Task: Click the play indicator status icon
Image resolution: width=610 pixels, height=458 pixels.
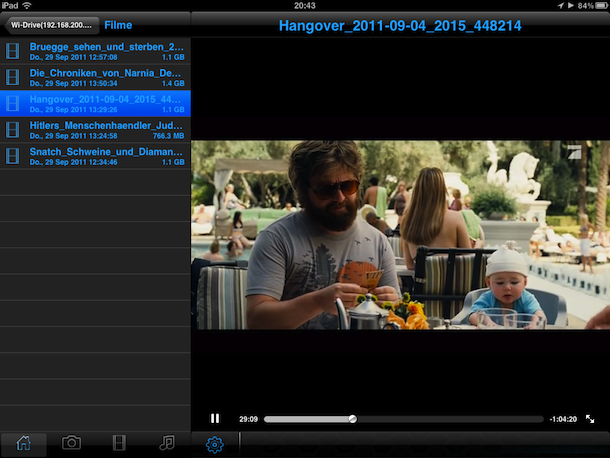Action: (570, 5)
